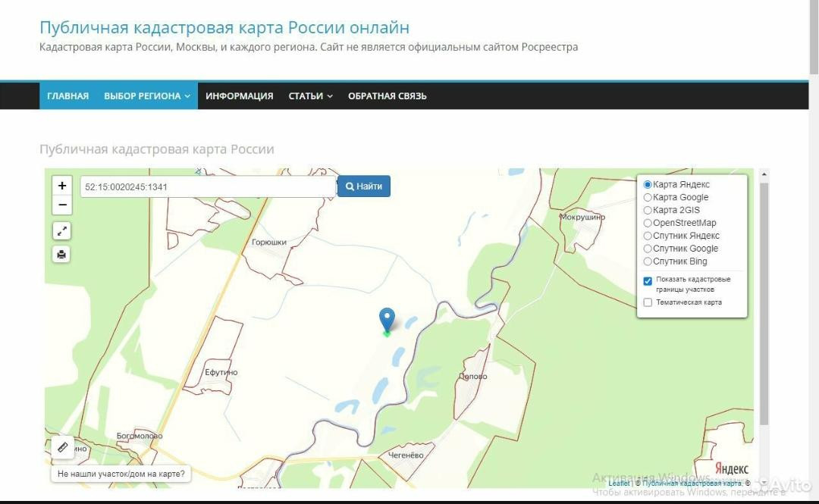Screen dimensions: 819x504
Task: Click the cadastral number search field
Action: coord(208,186)
